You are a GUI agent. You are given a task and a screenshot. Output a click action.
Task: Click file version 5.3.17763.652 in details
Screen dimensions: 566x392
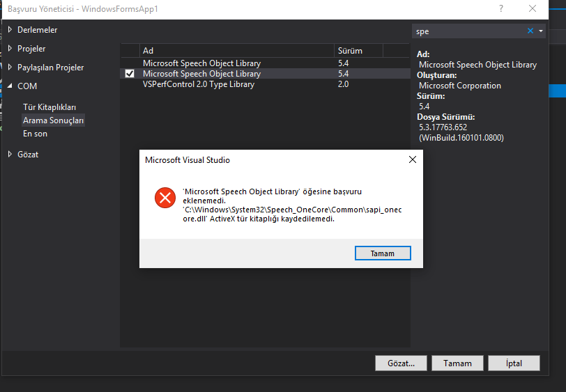tap(443, 127)
